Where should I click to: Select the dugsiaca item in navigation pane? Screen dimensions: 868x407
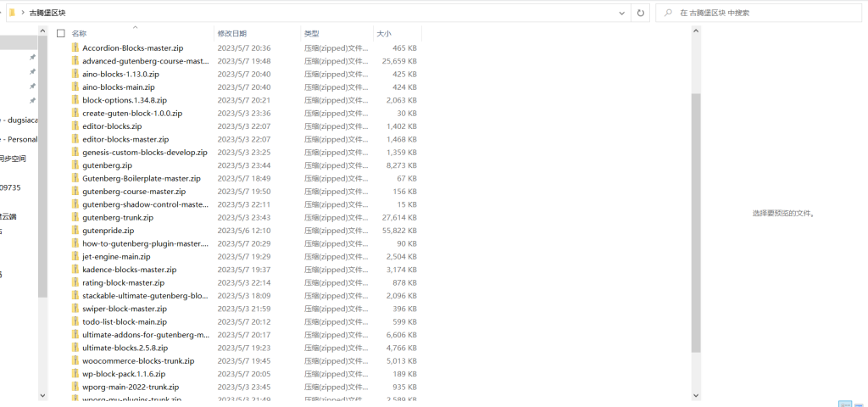21,120
